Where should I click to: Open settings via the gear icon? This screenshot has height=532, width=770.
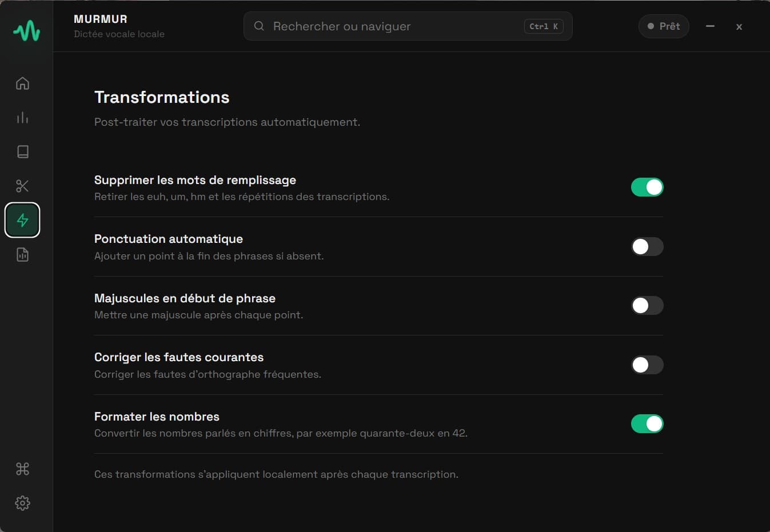(22, 503)
